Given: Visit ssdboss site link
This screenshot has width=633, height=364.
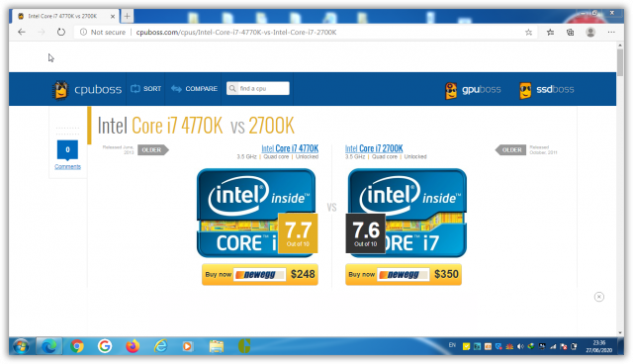Looking at the screenshot, I should 555,89.
